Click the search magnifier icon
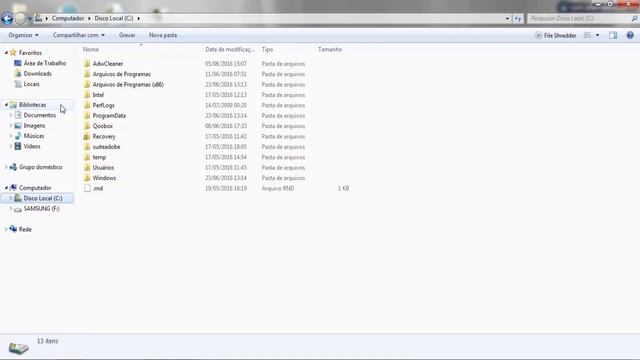The height and width of the screenshot is (360, 640). [x=634, y=18]
